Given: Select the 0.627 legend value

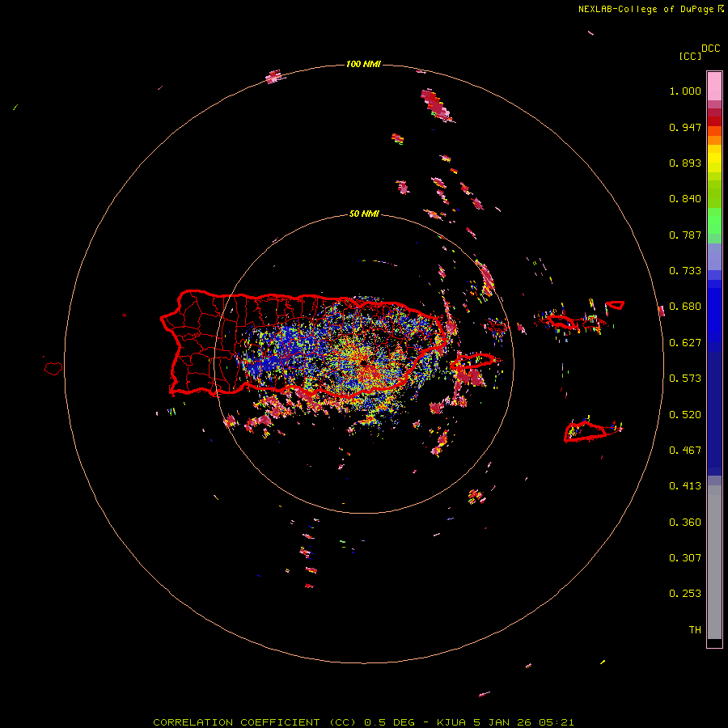Looking at the screenshot, I should point(685,343).
